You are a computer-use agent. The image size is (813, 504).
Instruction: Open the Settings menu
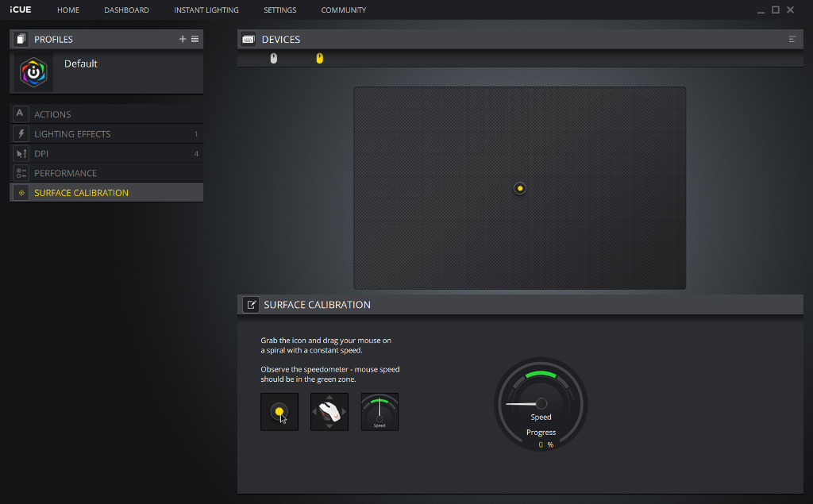coord(279,10)
